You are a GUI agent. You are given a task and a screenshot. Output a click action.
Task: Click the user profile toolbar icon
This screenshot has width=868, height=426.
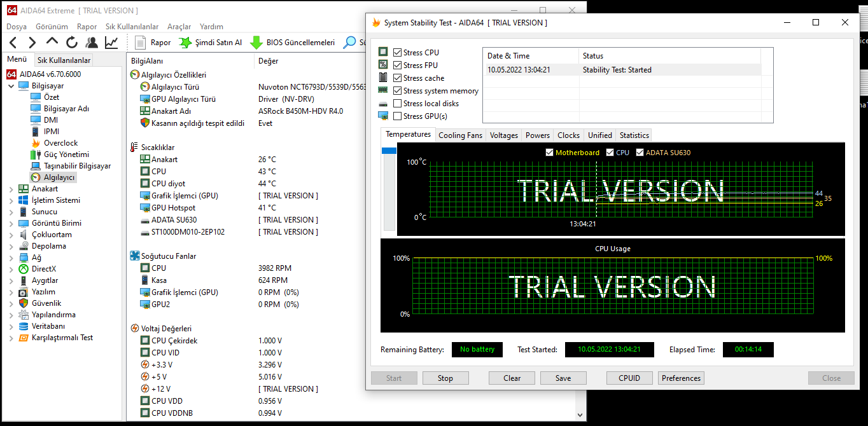point(92,43)
